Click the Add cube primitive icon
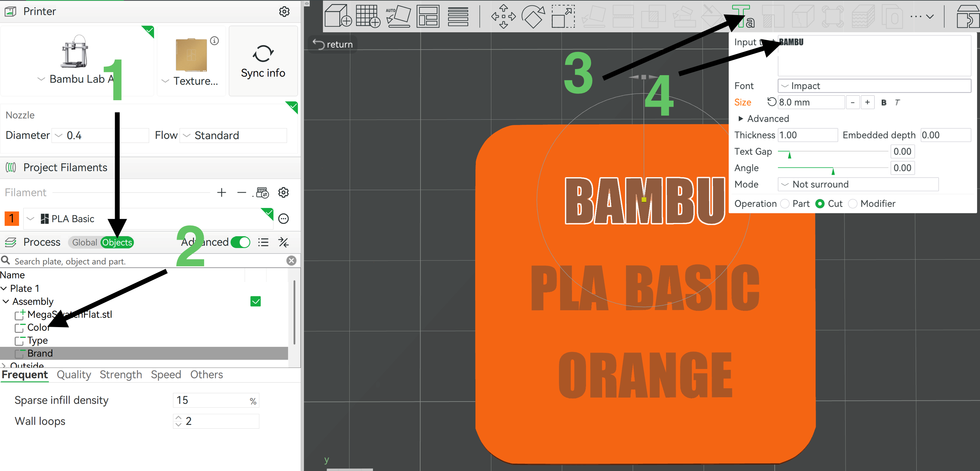Screen dimensions: 980x471 [338, 16]
